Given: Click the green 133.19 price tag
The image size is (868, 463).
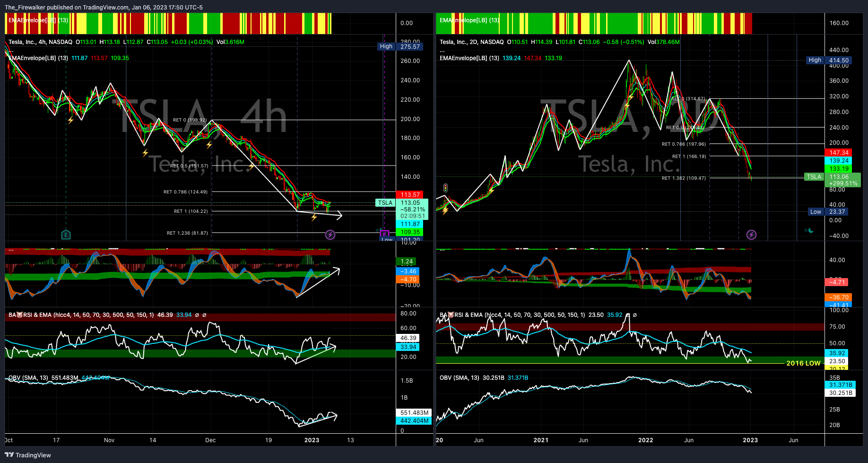Looking at the screenshot, I should [x=839, y=169].
